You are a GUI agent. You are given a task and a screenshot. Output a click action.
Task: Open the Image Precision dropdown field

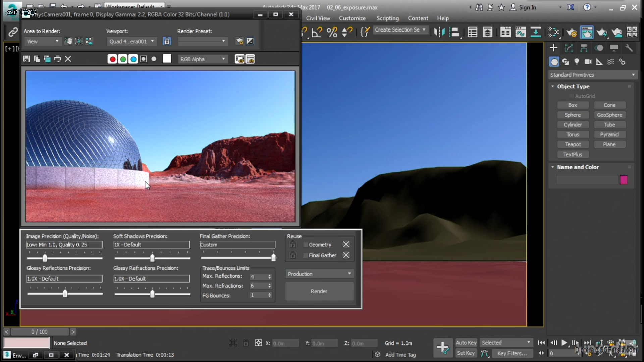pos(64,245)
